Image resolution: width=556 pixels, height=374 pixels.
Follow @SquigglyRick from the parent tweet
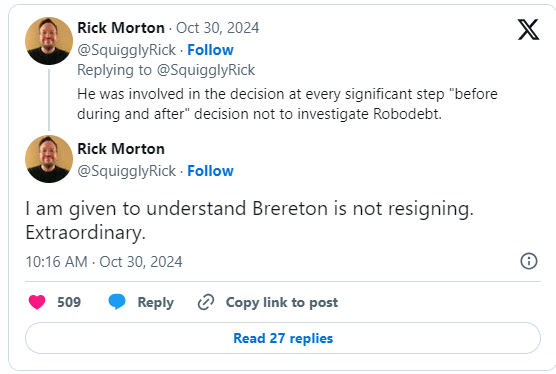210,50
